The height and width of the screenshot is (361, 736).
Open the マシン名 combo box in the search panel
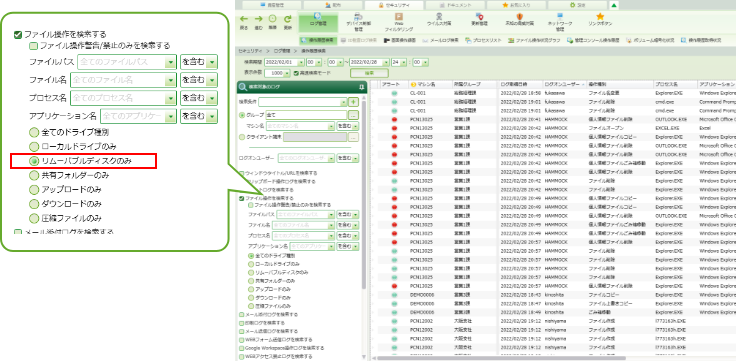[x=300, y=126]
